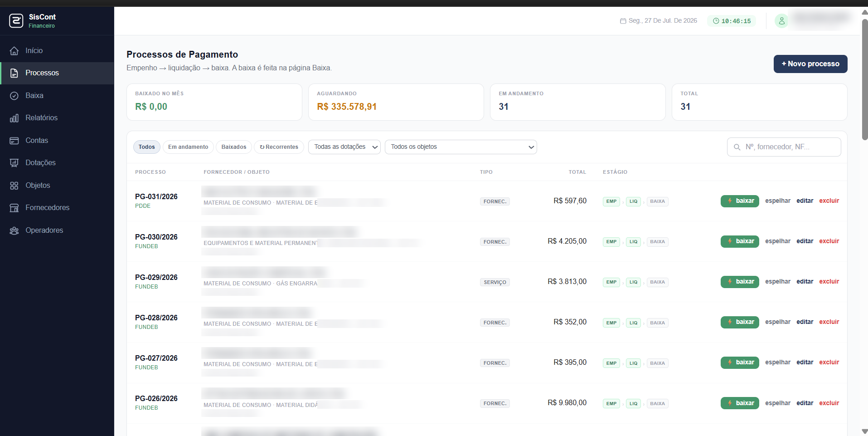Click the 10:46:15 time badge
Screen dimensions: 868x436
(732, 21)
